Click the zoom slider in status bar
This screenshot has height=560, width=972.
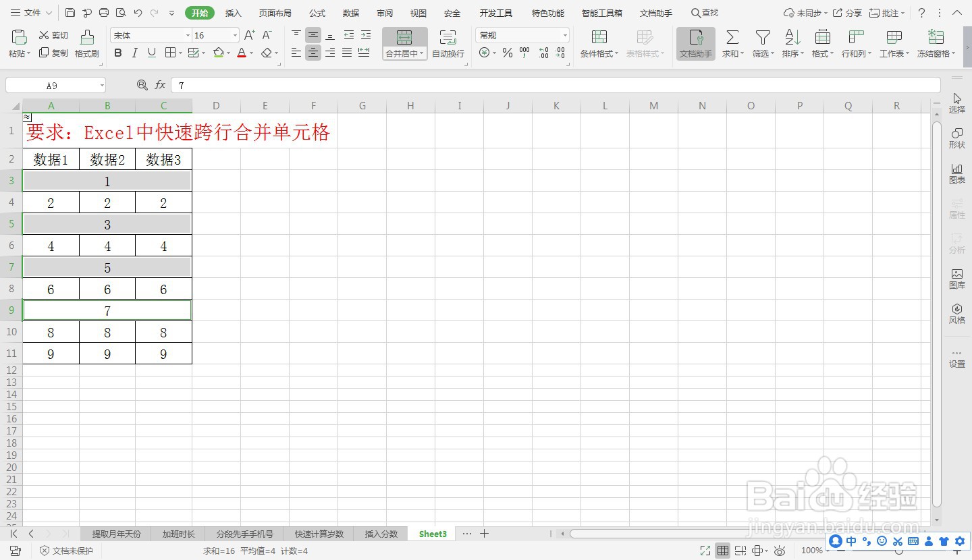pos(898,551)
